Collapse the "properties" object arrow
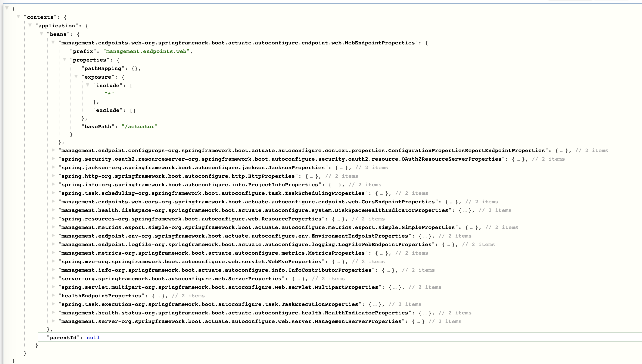This screenshot has width=642, height=364. point(65,59)
